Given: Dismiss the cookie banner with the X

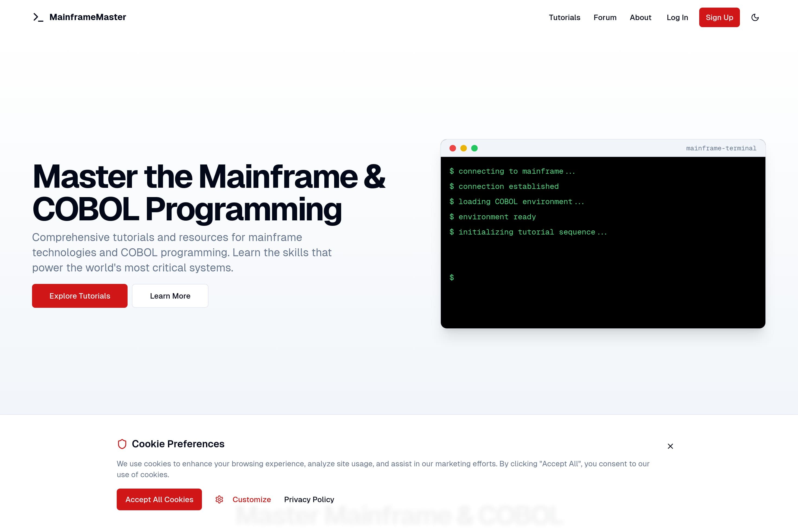Looking at the screenshot, I should 670,446.
